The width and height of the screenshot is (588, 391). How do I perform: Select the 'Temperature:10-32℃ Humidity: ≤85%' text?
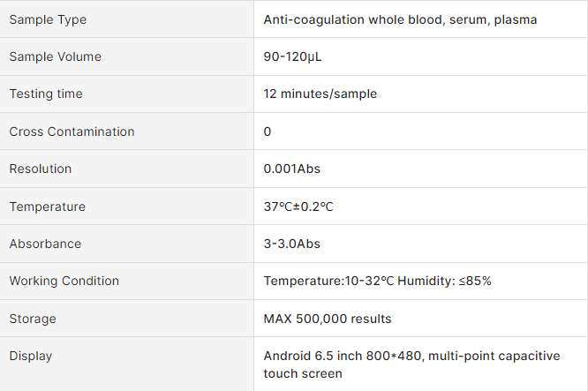click(377, 281)
